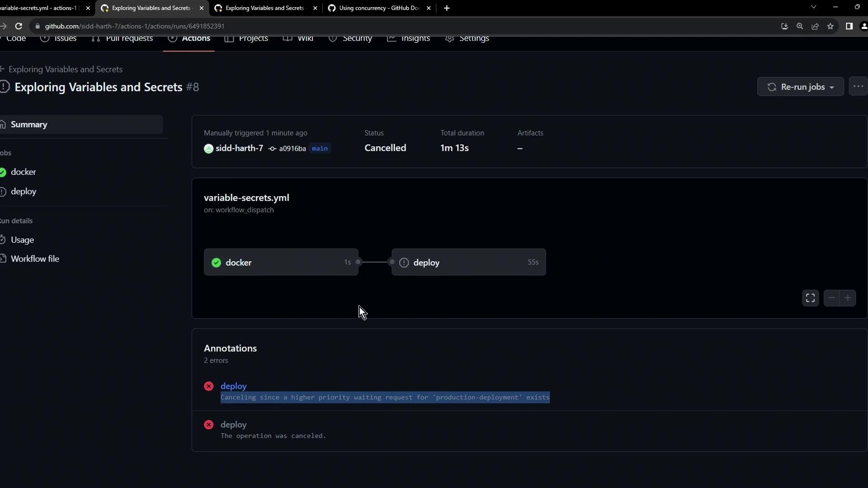Screen dimensions: 868x488
Task: Open browser zoom magnifier icon
Action: click(800, 26)
